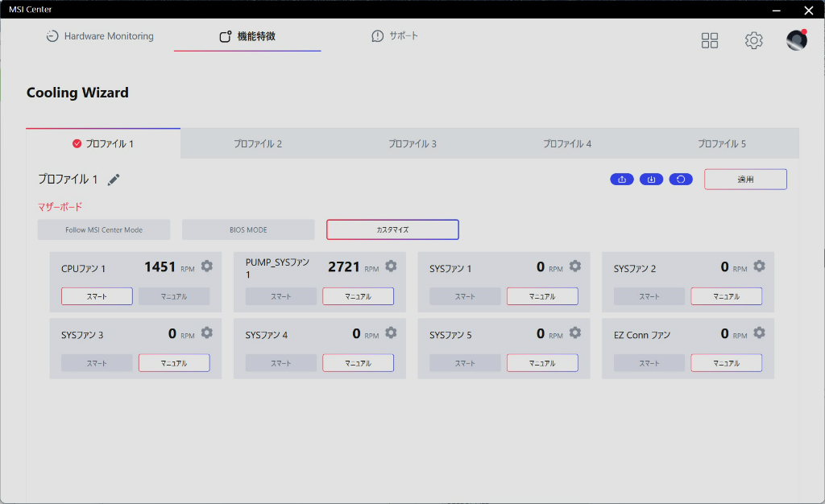The width and height of the screenshot is (825, 504).
Task: Open the four-square grid view icon
Action: [x=710, y=40]
